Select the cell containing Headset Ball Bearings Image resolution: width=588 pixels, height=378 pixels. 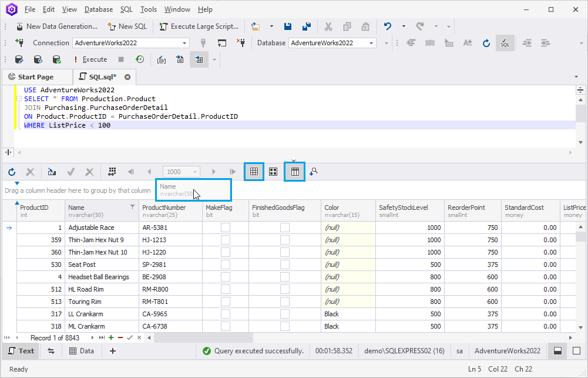pos(102,277)
